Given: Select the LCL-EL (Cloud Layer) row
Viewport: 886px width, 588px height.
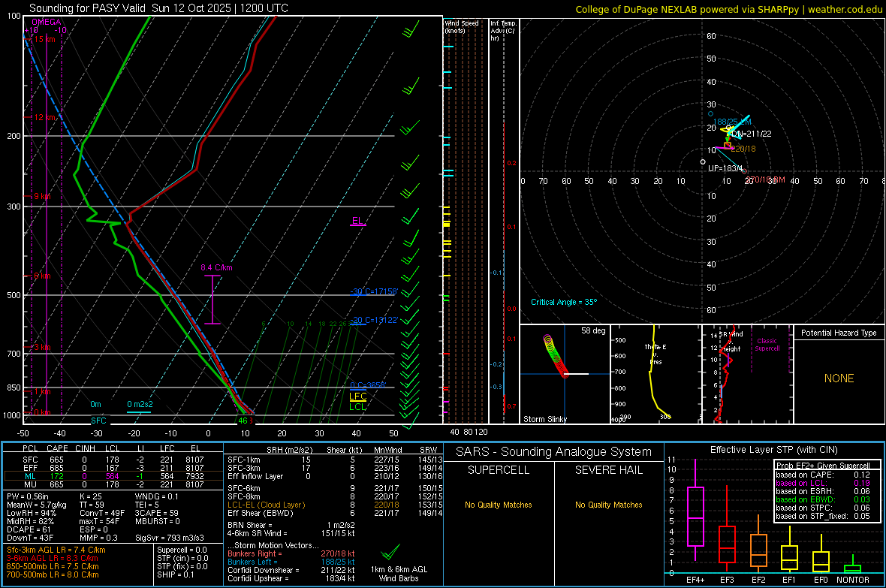Looking at the screenshot, I should click(x=335, y=505).
